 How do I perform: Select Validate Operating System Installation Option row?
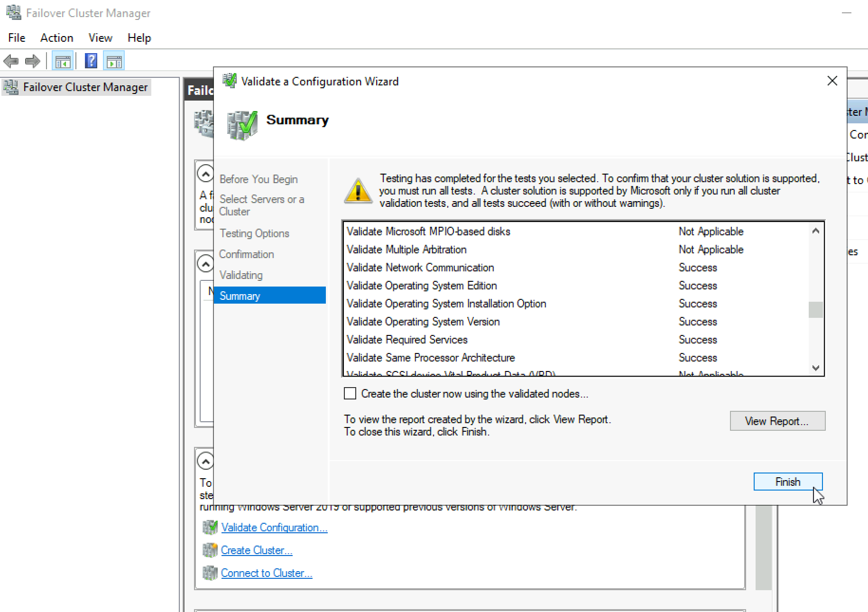point(576,304)
